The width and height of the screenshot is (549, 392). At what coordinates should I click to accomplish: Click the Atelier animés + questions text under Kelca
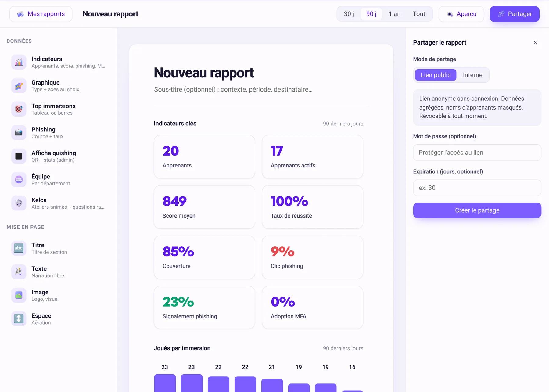68,207
